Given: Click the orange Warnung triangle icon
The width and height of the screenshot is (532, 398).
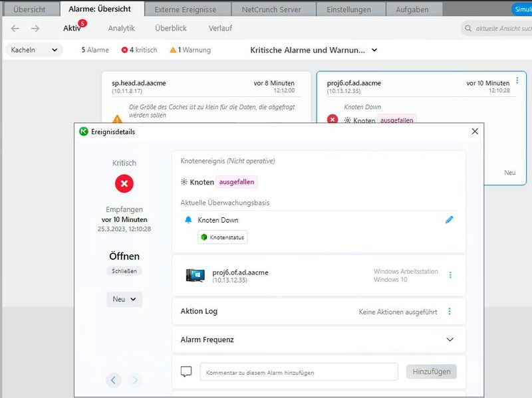Looking at the screenshot, I should 172,49.
